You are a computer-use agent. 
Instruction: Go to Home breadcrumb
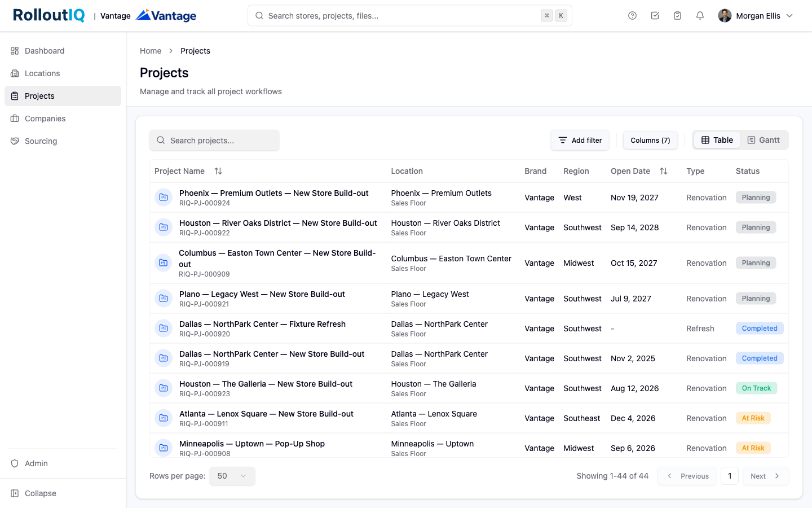point(151,51)
